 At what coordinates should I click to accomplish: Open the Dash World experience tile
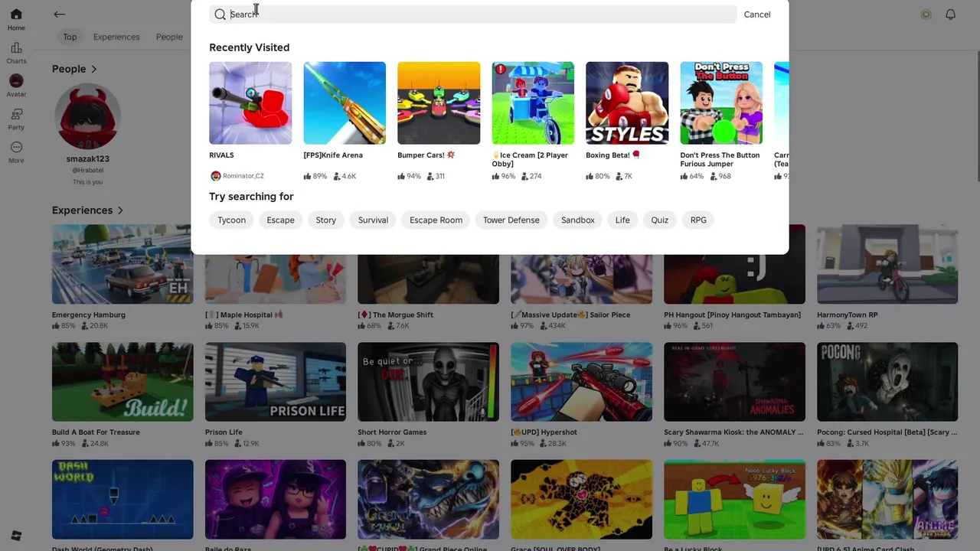tap(122, 500)
